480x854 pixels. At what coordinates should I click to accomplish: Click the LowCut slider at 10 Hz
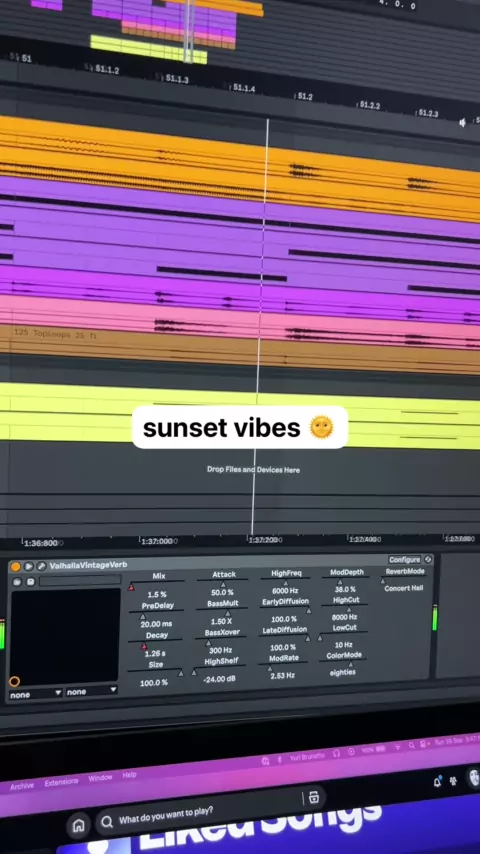pyautogui.click(x=344, y=637)
